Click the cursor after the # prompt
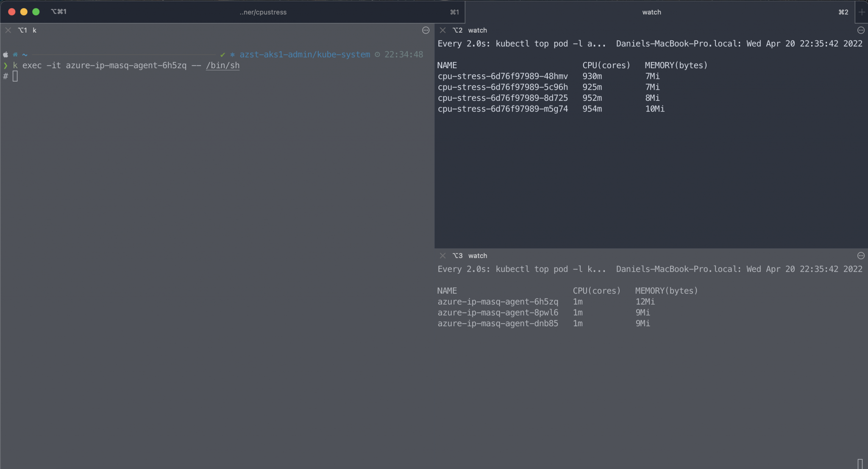This screenshot has width=868, height=469. 15,76
